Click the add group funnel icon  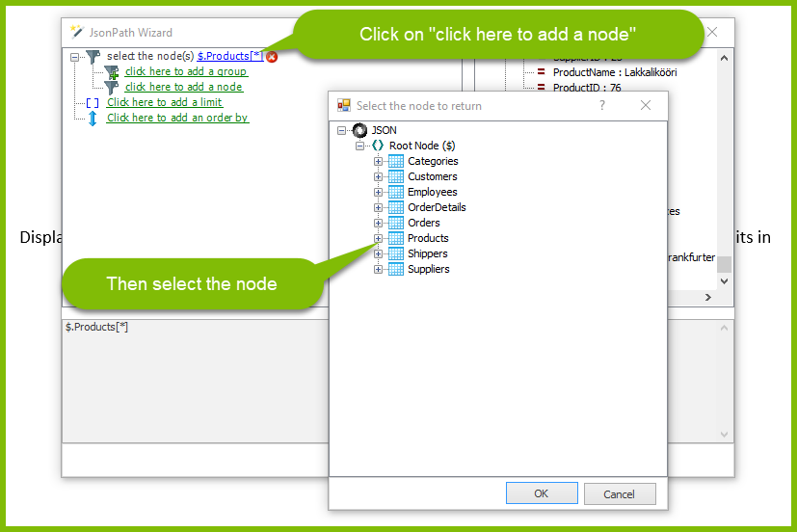pos(112,72)
